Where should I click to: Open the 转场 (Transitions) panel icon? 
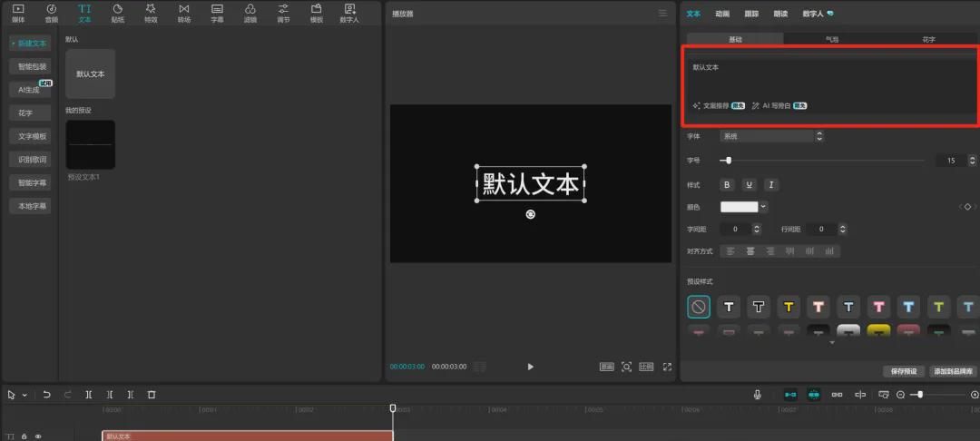point(183,13)
